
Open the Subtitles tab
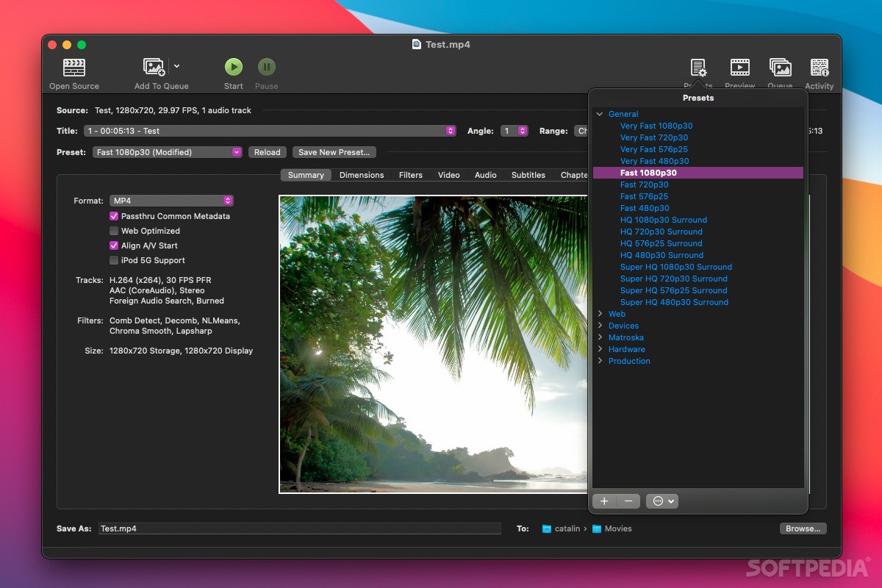tap(528, 175)
